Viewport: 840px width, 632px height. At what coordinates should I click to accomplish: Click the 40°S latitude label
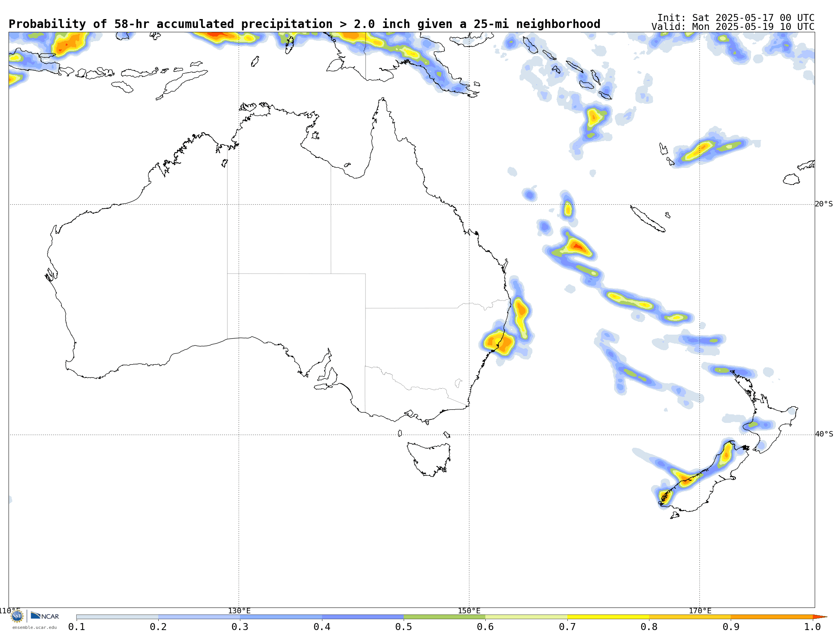point(824,434)
